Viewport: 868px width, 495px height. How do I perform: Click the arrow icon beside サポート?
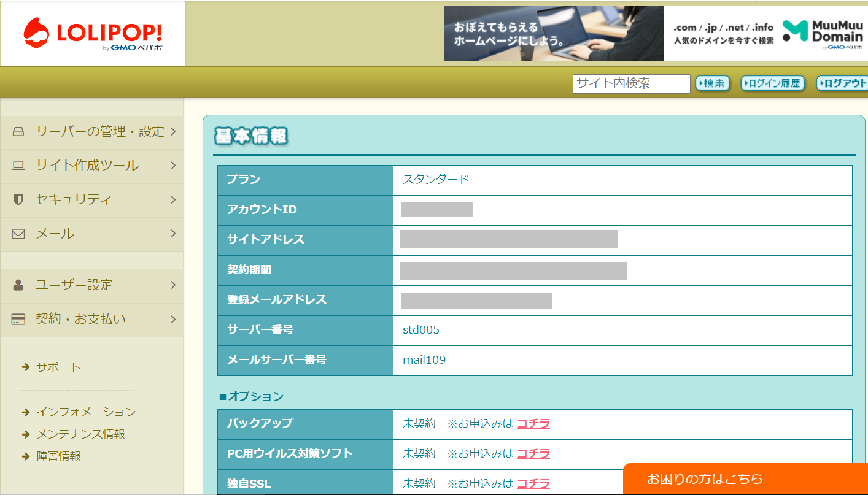[x=26, y=367]
